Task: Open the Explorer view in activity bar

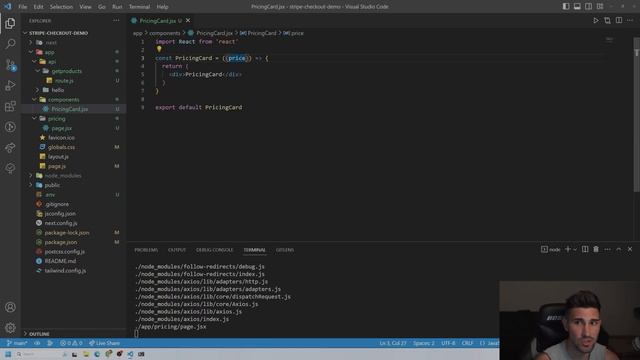Action: point(10,23)
